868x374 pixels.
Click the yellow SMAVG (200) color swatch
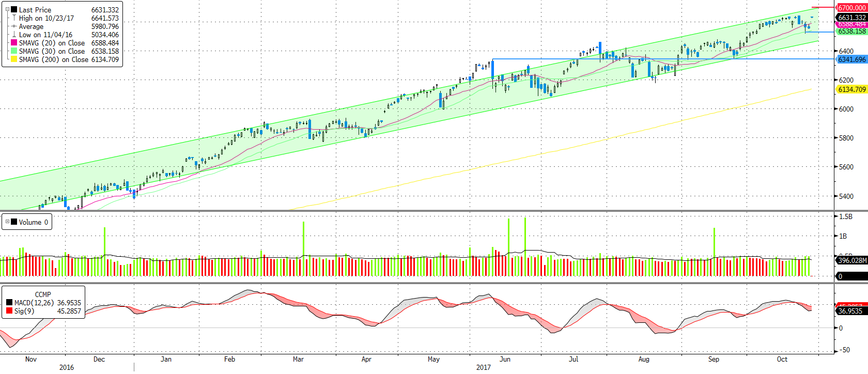click(x=14, y=59)
